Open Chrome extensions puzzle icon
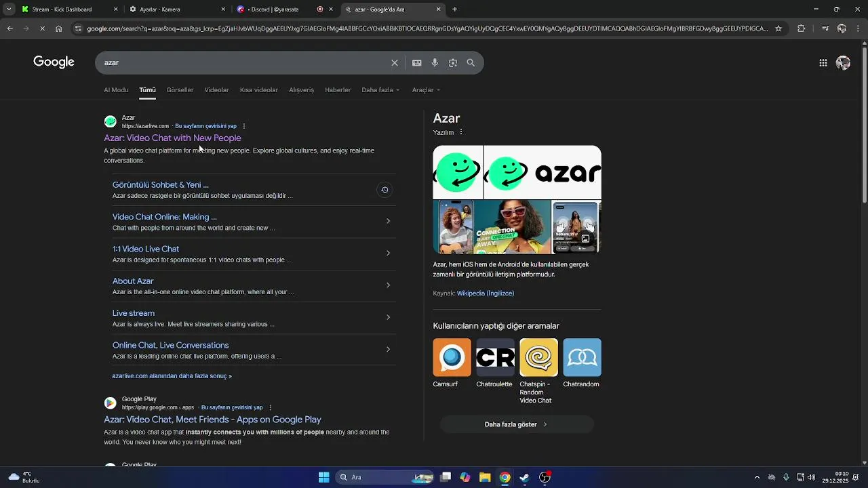 coord(802,28)
